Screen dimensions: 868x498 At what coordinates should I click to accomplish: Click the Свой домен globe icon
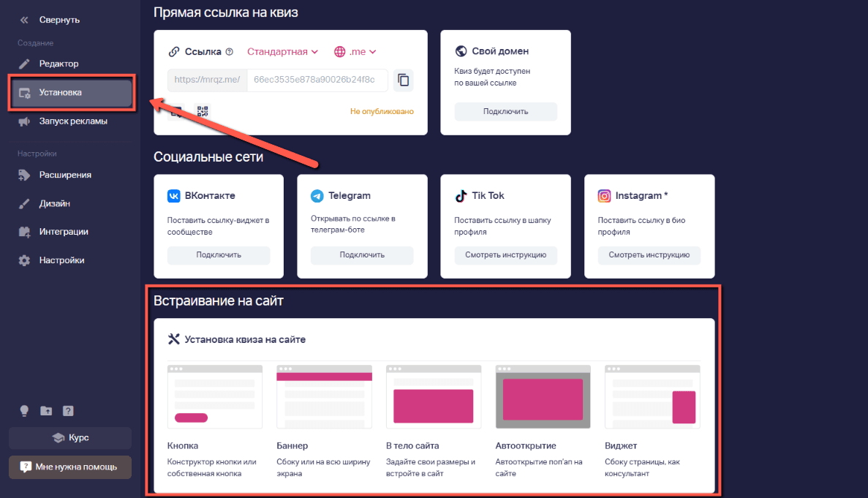[x=461, y=51]
